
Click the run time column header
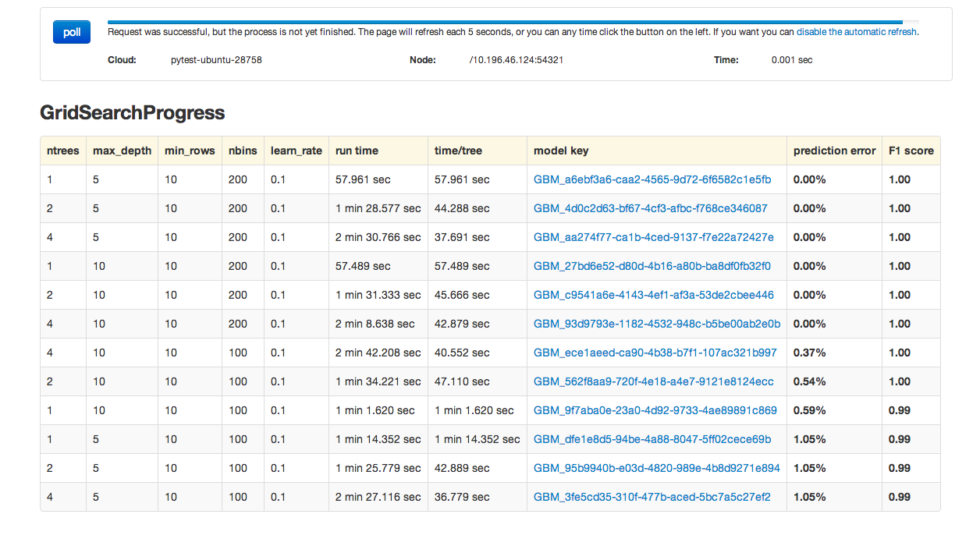(357, 151)
